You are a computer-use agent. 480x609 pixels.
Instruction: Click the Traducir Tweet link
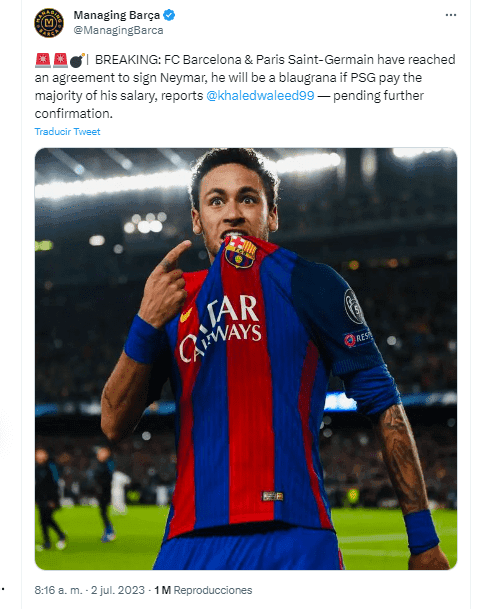coord(67,132)
